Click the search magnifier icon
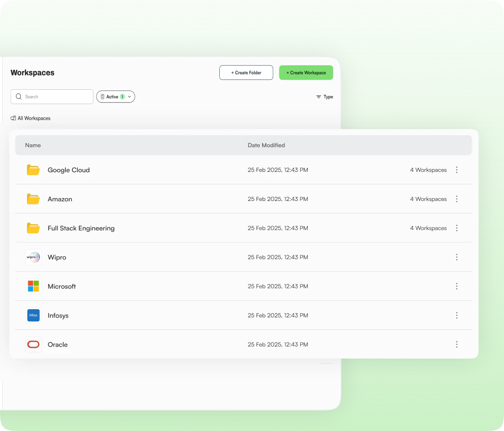The image size is (504, 431). (19, 97)
